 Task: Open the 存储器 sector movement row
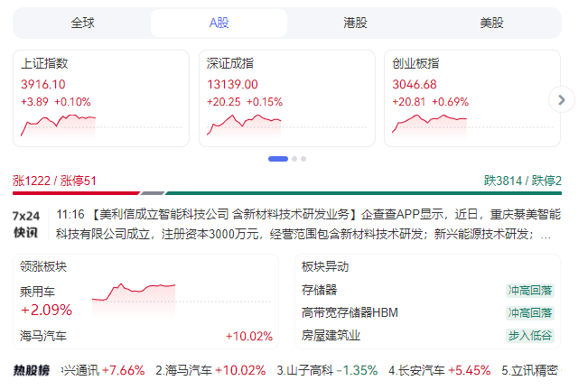[320, 290]
